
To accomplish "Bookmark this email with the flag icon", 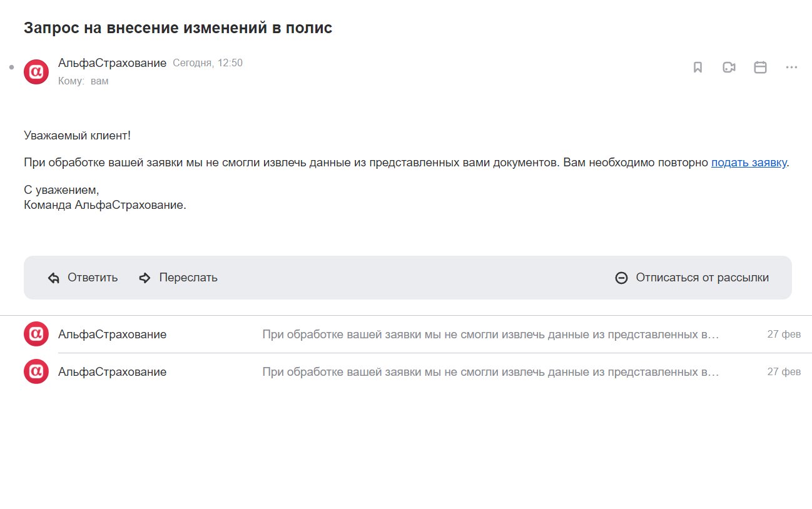I will coord(698,68).
